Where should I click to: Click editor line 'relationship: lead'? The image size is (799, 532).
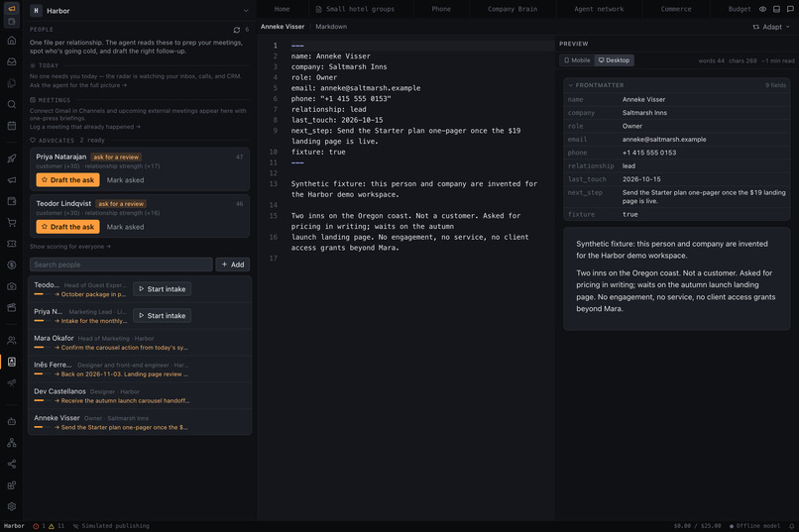329,109
